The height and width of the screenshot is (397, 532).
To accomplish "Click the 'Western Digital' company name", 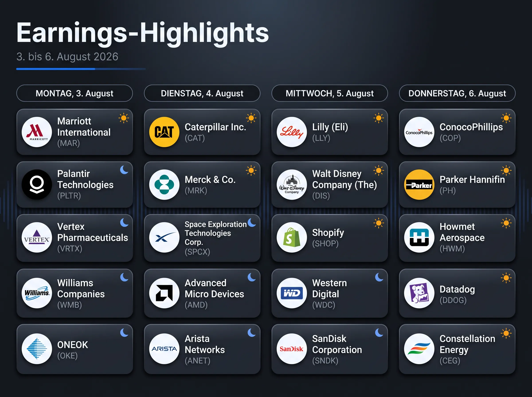I will (x=330, y=288).
